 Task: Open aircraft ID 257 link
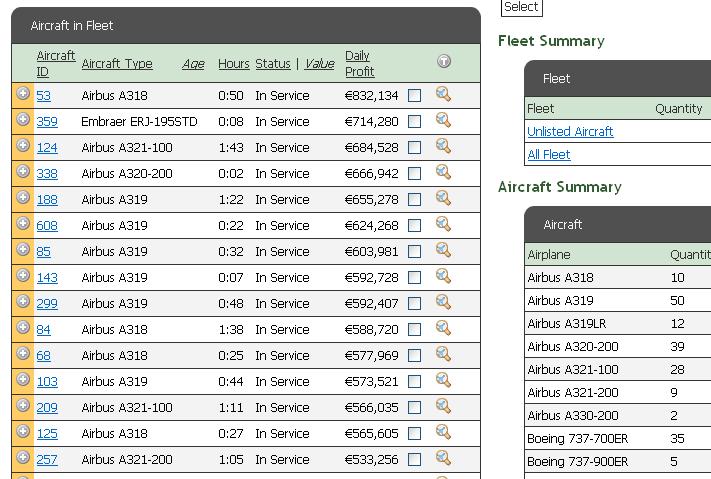click(47, 460)
